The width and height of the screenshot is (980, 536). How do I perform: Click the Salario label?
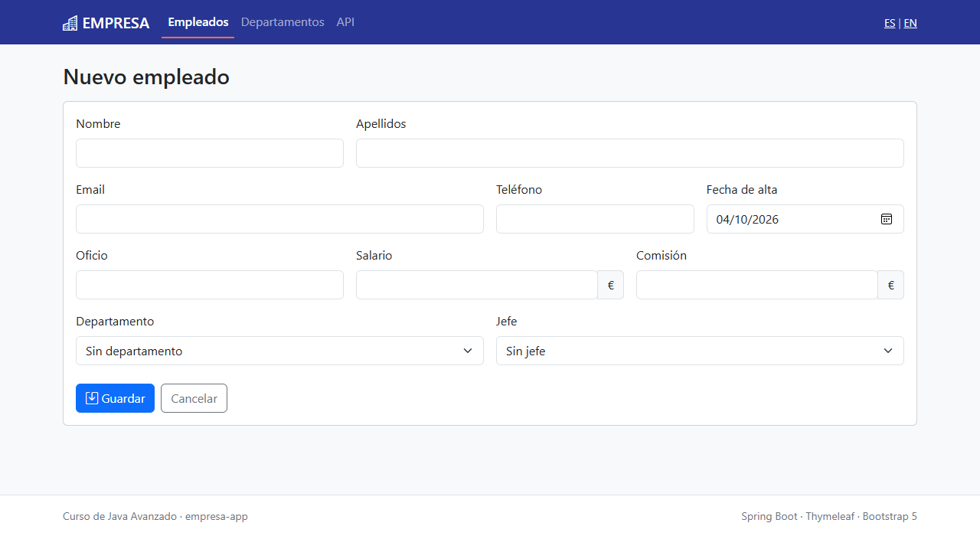tap(374, 256)
